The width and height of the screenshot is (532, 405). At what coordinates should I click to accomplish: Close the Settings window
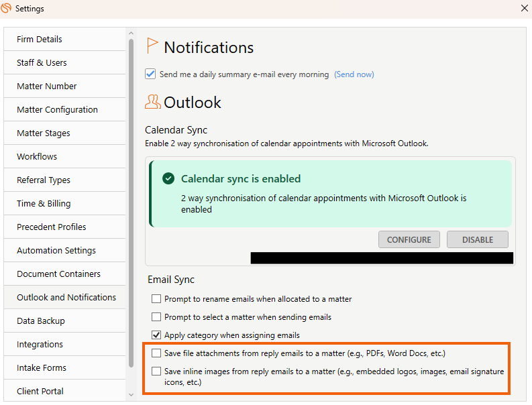click(x=524, y=8)
